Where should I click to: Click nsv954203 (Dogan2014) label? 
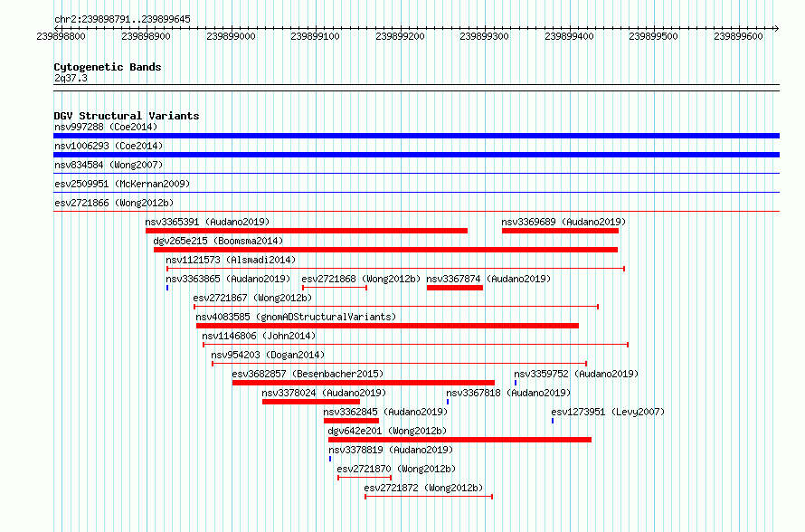(x=268, y=355)
